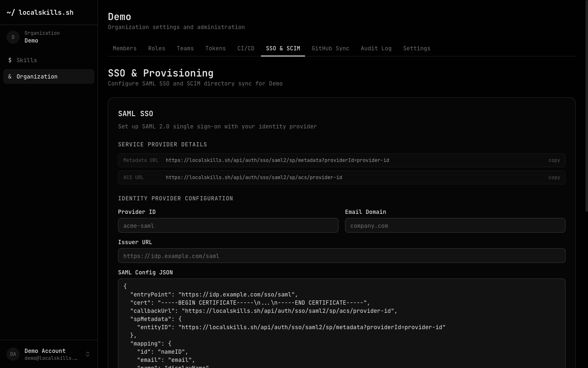Click the SERVICE PROVIDER DETAILS label
Screen dimensions: 588x368
tap(163, 144)
